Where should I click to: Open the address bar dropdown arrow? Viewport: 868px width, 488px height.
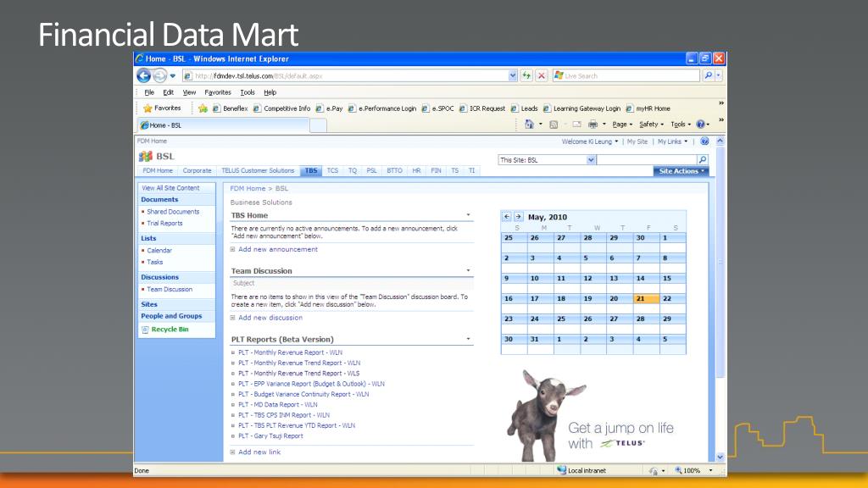[x=513, y=75]
